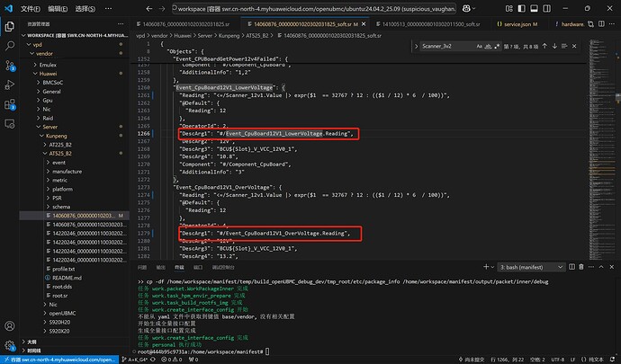Open the Explorer view in activity bar
Viewport: 621px width, 364px height.
[x=8, y=27]
